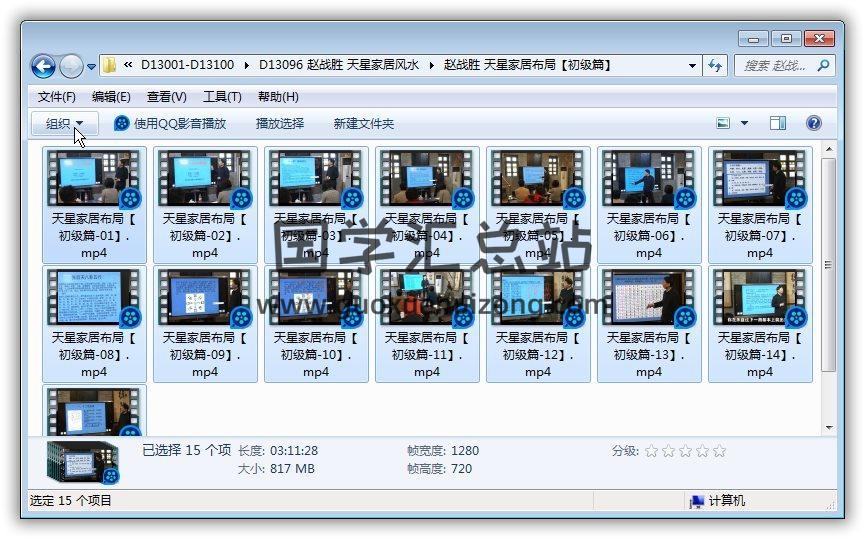Open the 工具(T) menu
Viewport: 865px width, 539px height.
click(x=222, y=97)
